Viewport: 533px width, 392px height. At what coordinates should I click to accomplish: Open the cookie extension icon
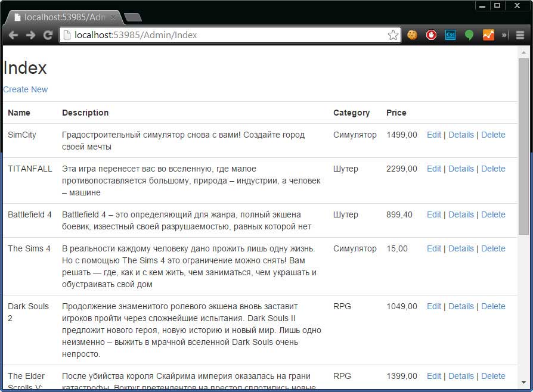[413, 35]
